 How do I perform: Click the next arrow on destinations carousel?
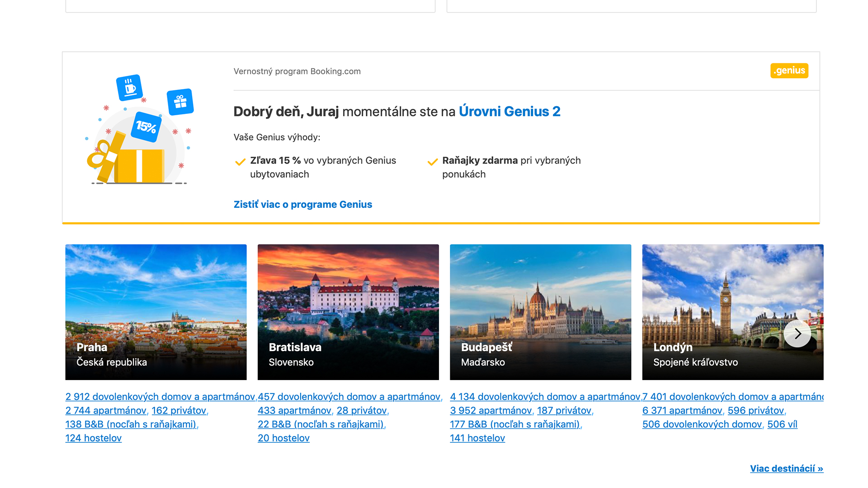797,333
